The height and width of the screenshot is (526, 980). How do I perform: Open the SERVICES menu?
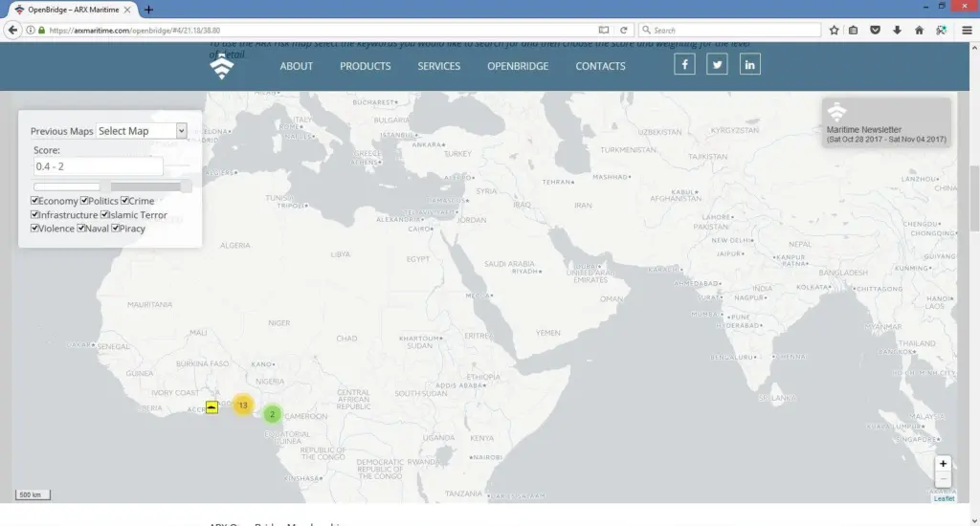click(438, 66)
